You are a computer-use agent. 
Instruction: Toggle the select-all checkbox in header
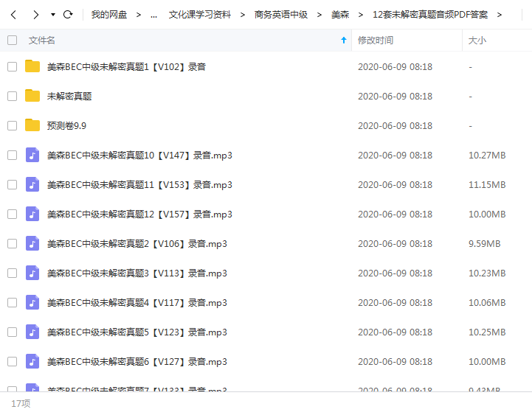(x=13, y=41)
